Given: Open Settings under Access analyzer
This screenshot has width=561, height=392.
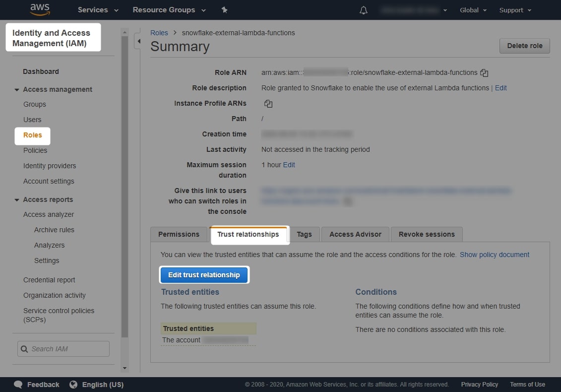Looking at the screenshot, I should point(47,261).
